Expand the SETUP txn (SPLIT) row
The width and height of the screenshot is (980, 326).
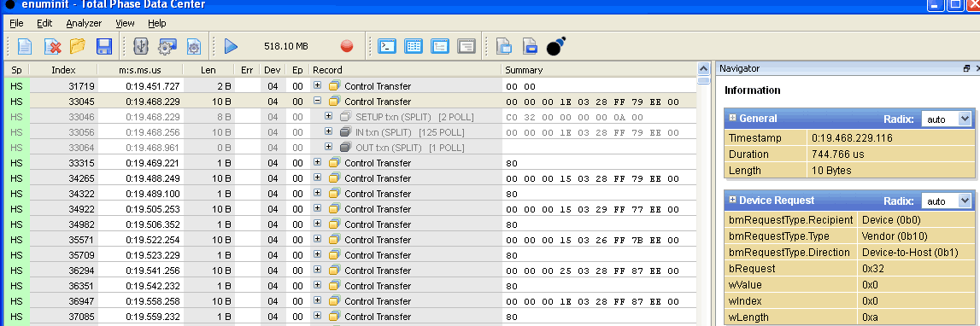pos(329,117)
